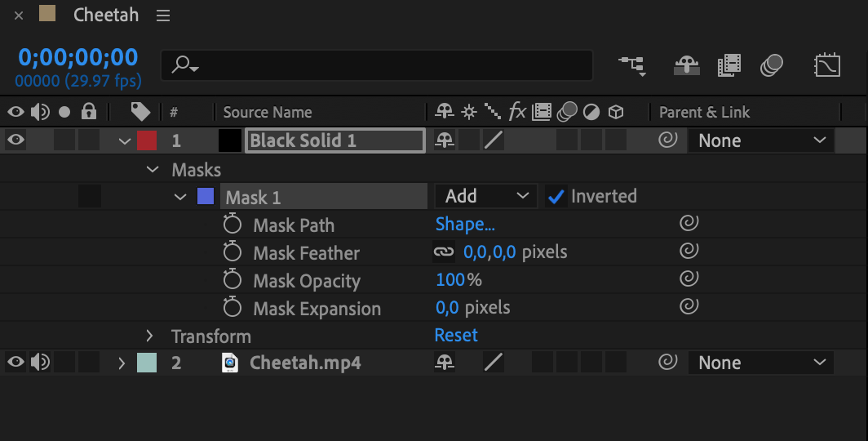
Task: Open the Graph Editor
Action: pos(827,65)
